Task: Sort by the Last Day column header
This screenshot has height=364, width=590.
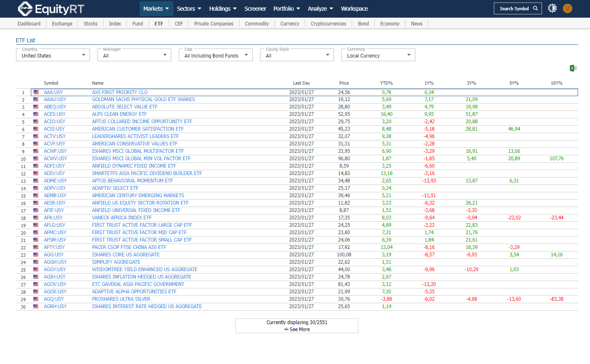Action: 302,83
